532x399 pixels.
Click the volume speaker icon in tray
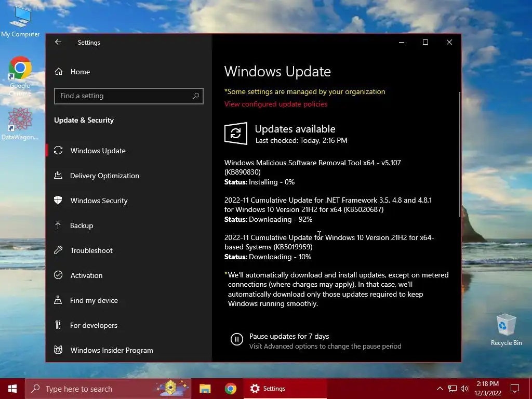[x=464, y=389]
